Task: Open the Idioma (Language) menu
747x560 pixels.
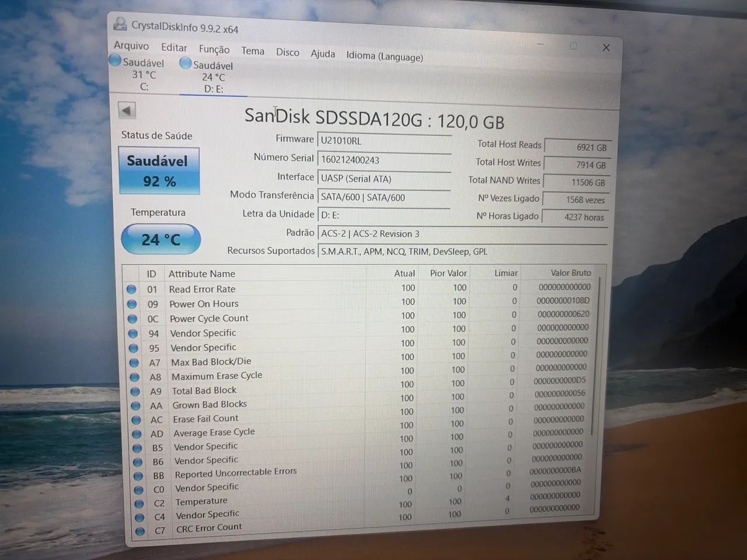Action: pyautogui.click(x=385, y=57)
